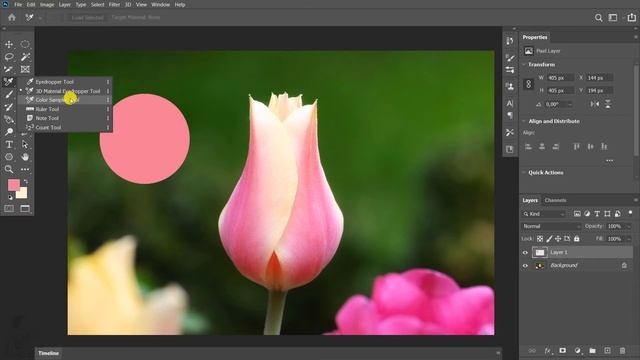Screen dimensions: 640x360
Task: Click the background cream color swatch
Action: tap(23, 194)
